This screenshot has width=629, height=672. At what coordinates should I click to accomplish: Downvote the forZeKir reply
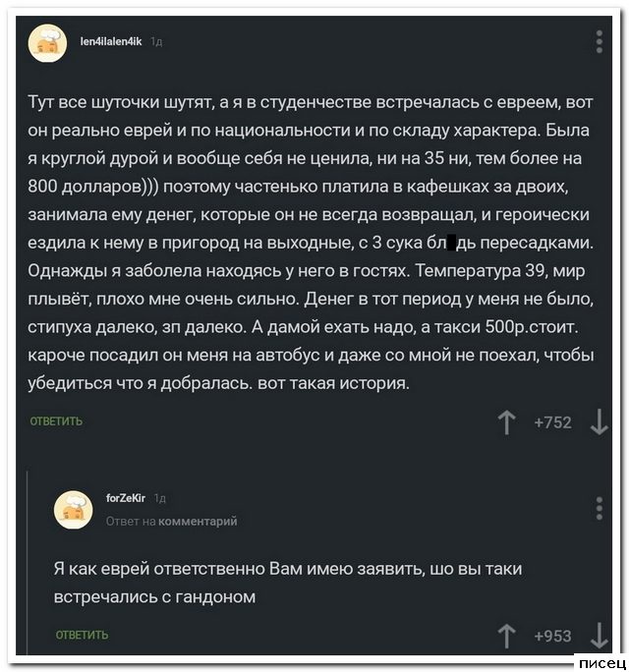pos(599,636)
